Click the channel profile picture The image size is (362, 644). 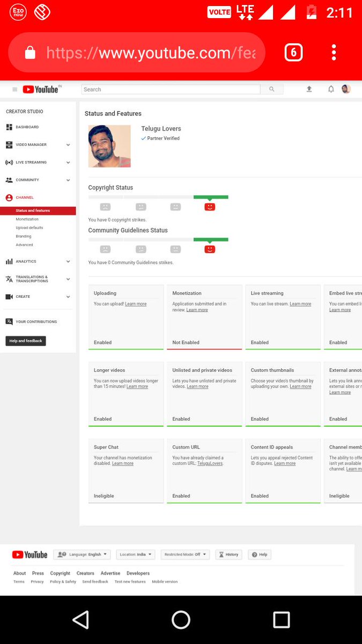coord(109,146)
